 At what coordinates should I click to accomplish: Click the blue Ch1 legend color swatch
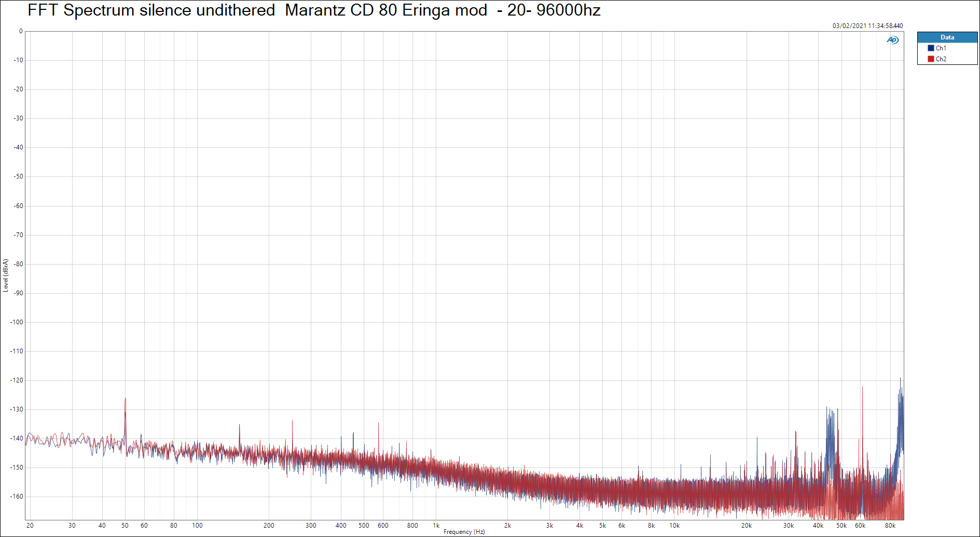click(x=931, y=48)
